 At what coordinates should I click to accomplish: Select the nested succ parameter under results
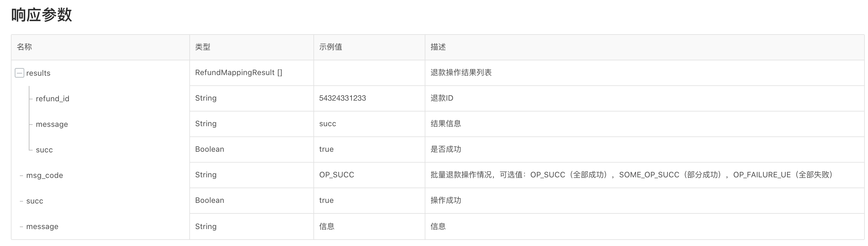(44, 150)
